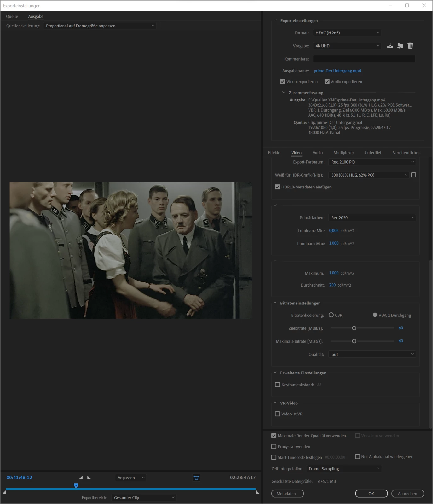Image resolution: width=433 pixels, height=504 pixels.
Task: Check Video ist VR
Action: pyautogui.click(x=277, y=414)
